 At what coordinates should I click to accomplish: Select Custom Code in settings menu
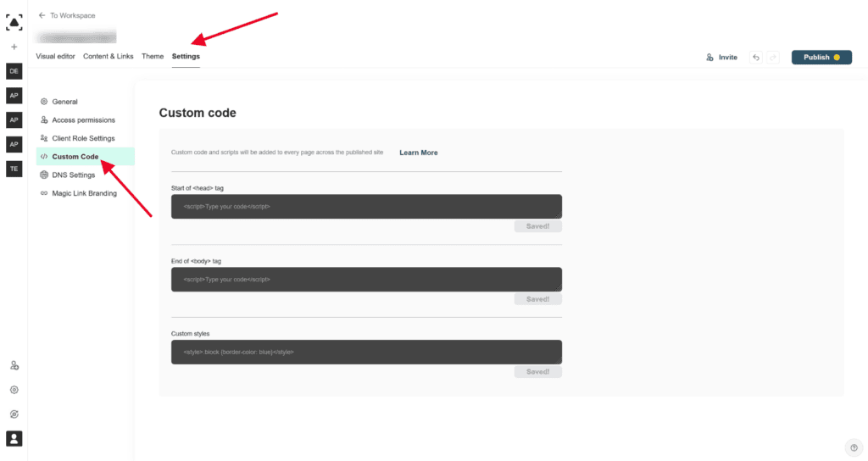86,157
